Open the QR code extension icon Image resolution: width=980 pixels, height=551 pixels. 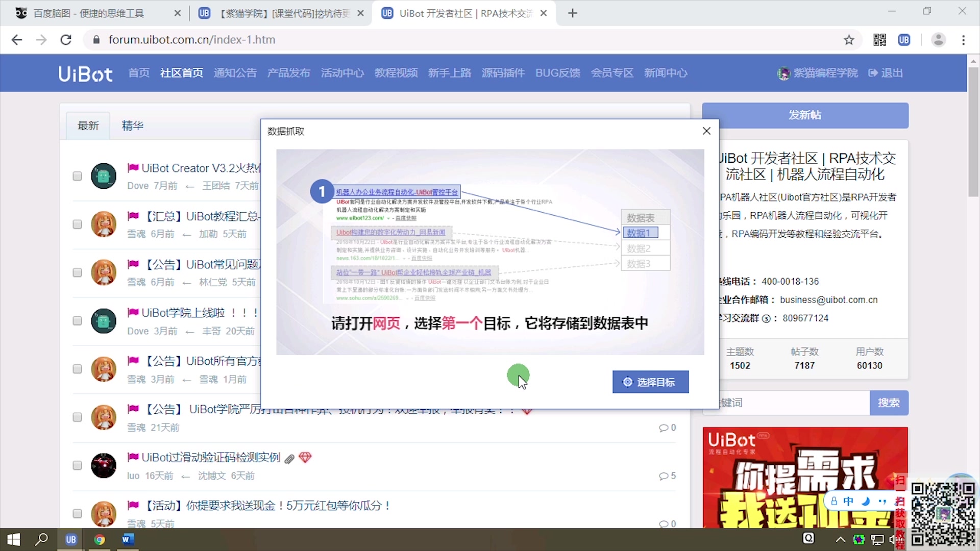879,40
